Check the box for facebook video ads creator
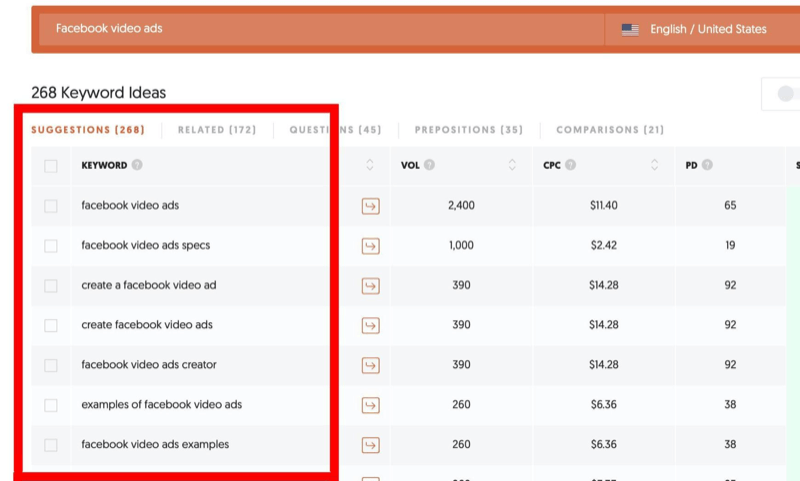 click(x=51, y=365)
